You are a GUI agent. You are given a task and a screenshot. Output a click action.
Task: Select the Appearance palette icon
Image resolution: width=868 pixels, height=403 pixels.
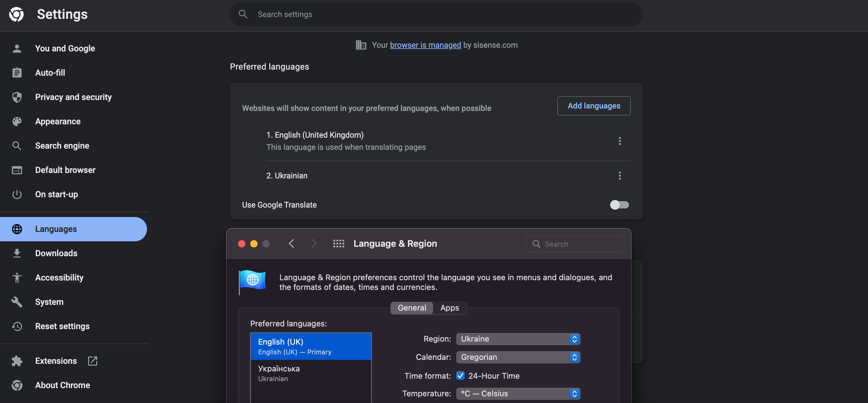point(17,121)
